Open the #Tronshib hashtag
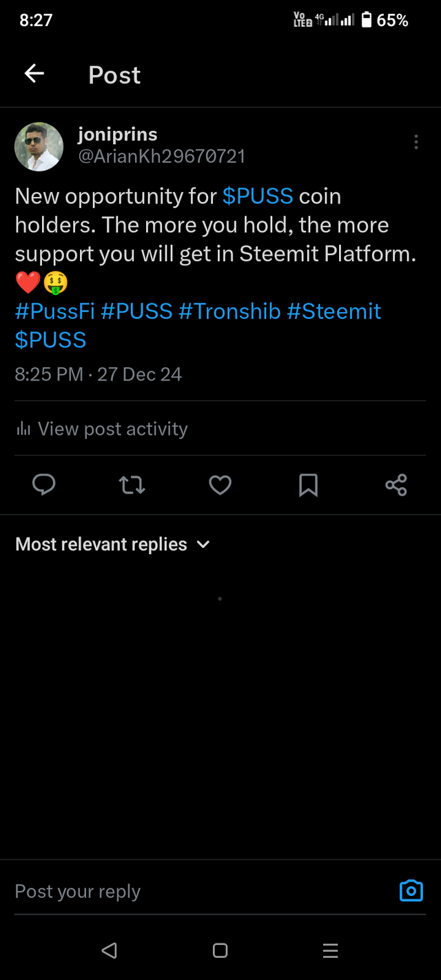This screenshot has height=980, width=441. coord(229,312)
